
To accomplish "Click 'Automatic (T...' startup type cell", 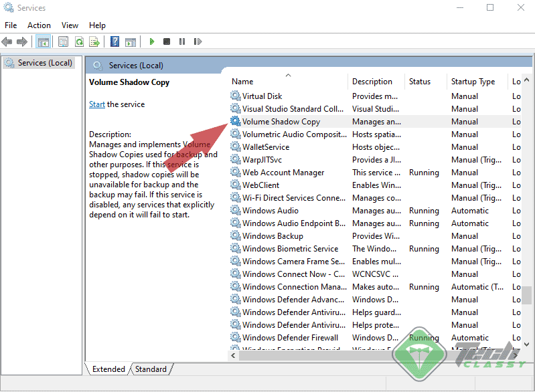I will pyautogui.click(x=477, y=287).
